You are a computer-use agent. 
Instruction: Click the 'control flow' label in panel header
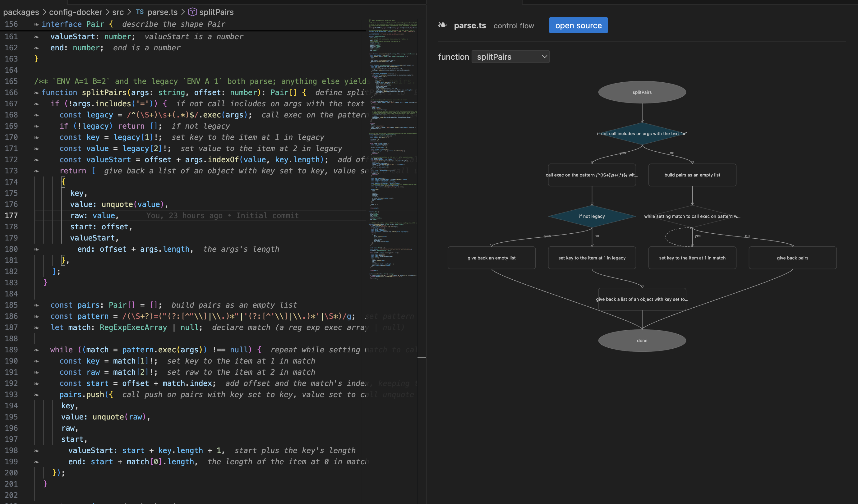point(514,26)
